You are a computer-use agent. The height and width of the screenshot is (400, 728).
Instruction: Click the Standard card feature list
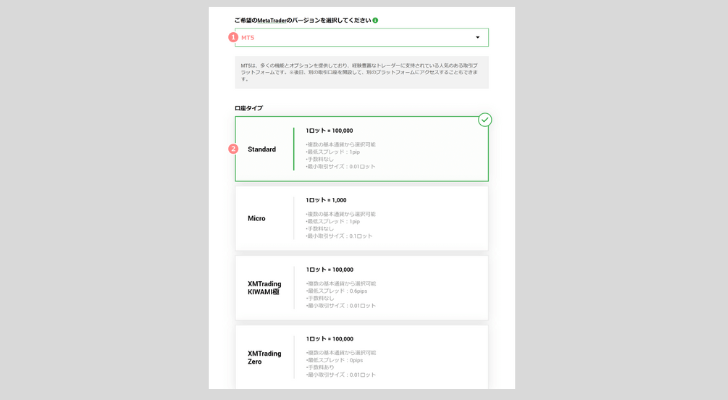point(341,155)
